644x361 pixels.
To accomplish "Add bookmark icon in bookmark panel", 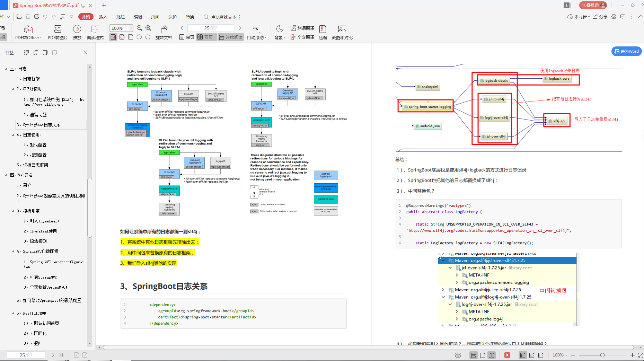I will pyautogui.click(x=45, y=52).
